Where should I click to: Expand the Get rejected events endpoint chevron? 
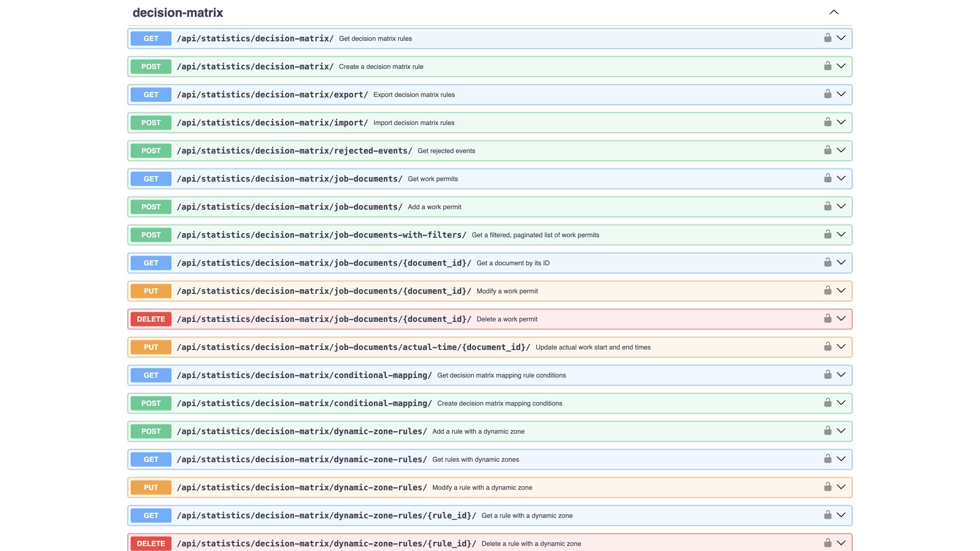841,150
